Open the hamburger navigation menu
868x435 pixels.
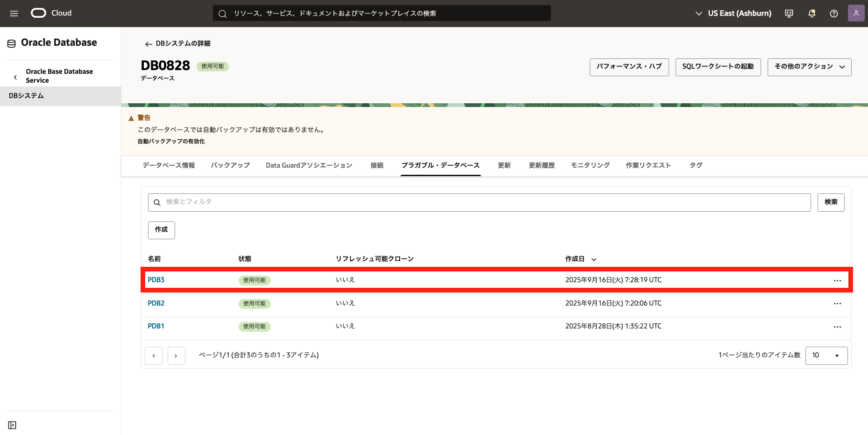click(x=14, y=14)
